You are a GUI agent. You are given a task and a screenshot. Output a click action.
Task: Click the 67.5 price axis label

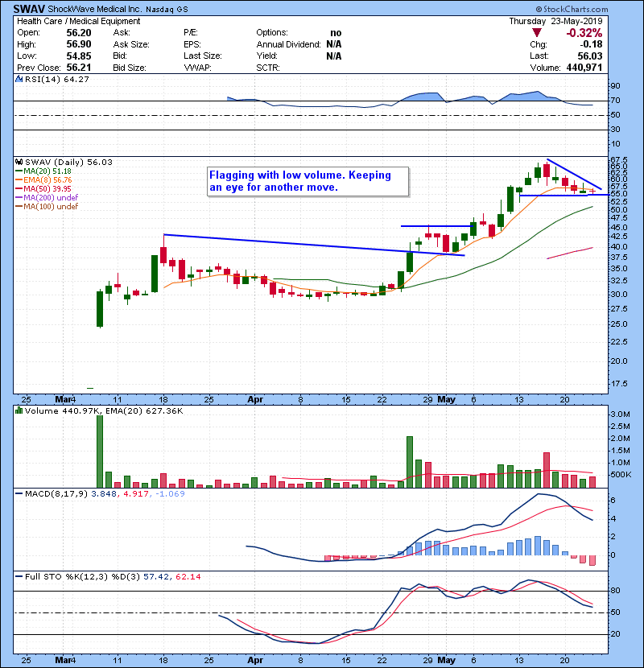pyautogui.click(x=618, y=160)
